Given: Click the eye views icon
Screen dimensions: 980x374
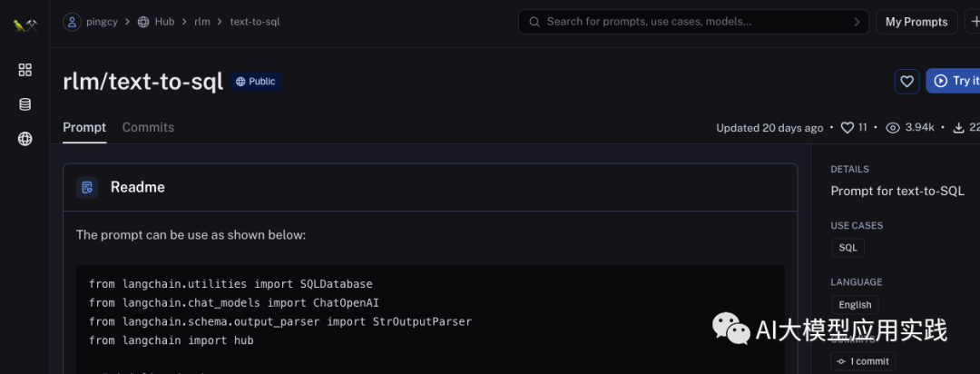Looking at the screenshot, I should 893,128.
